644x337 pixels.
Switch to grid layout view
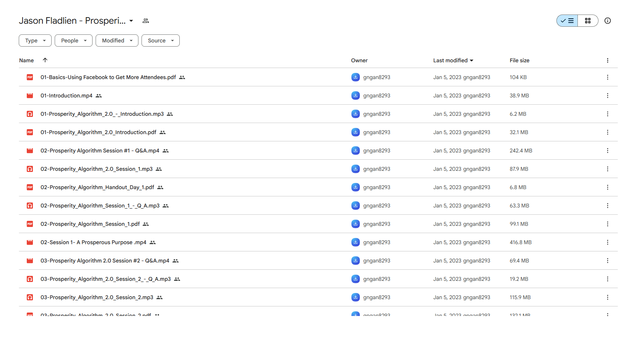[x=588, y=21]
